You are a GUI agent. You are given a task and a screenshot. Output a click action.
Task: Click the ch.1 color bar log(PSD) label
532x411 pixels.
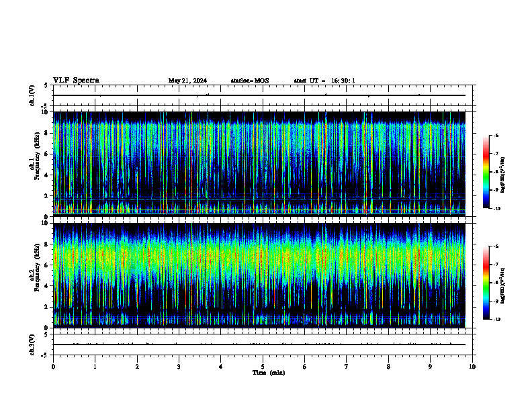coord(503,175)
